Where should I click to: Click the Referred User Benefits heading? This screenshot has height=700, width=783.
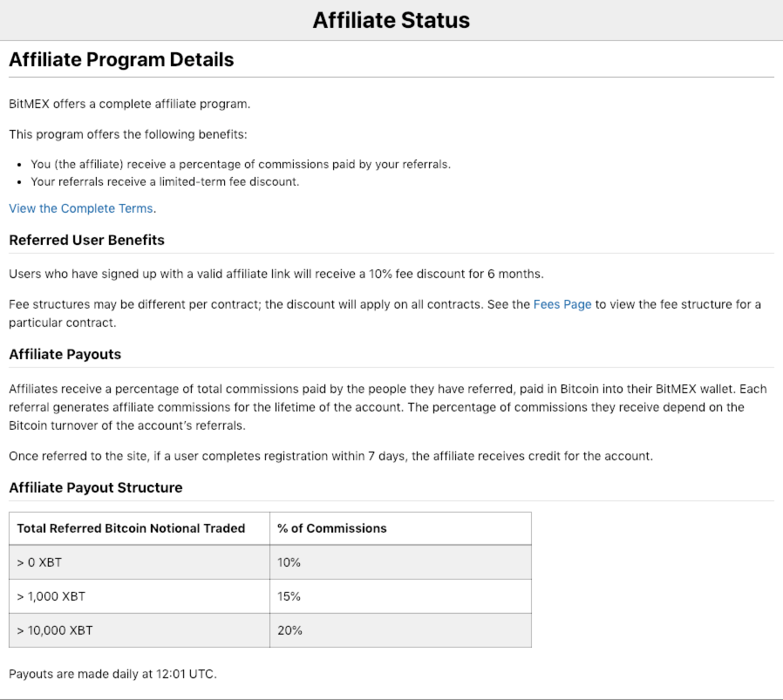[86, 240]
